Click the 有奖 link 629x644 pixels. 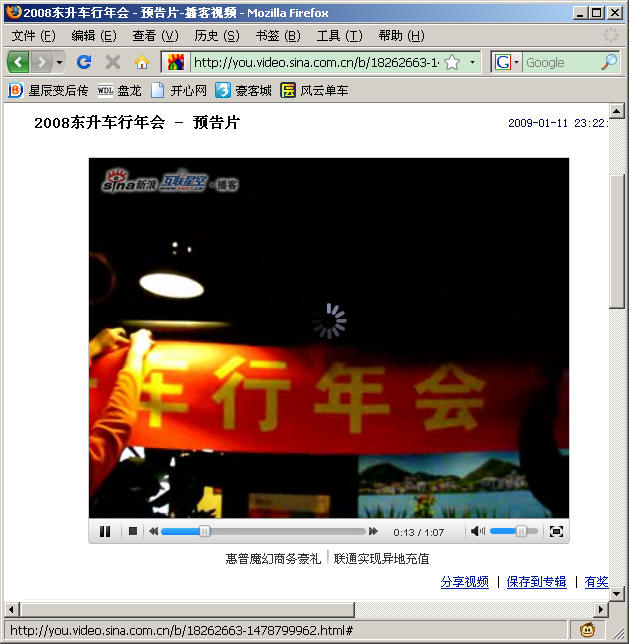pyautogui.click(x=596, y=582)
